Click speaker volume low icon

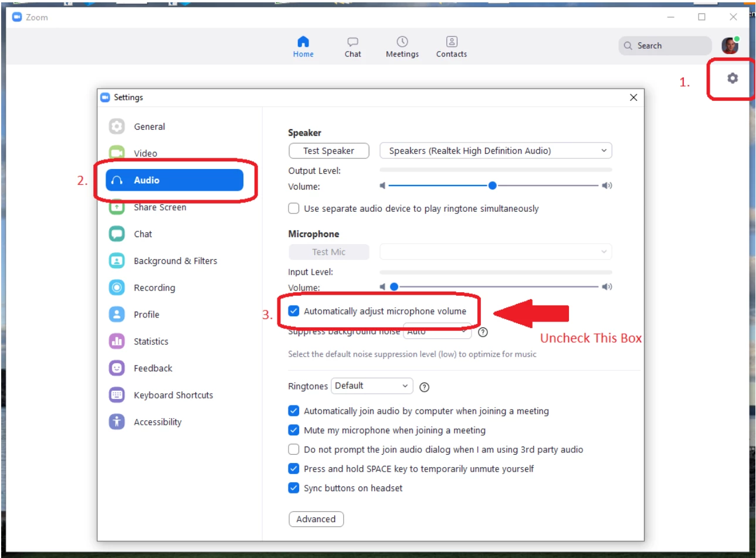tap(382, 185)
